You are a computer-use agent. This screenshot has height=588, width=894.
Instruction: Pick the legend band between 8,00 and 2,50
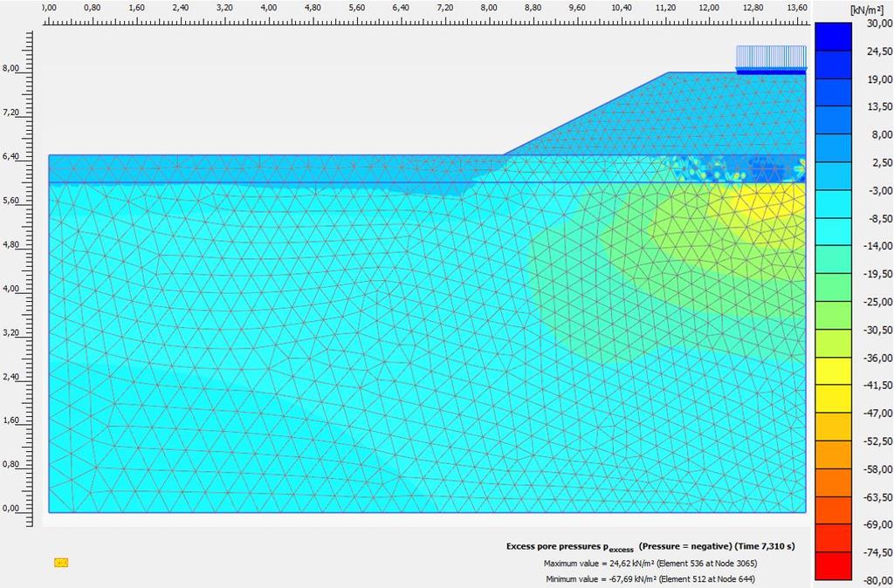click(x=833, y=148)
